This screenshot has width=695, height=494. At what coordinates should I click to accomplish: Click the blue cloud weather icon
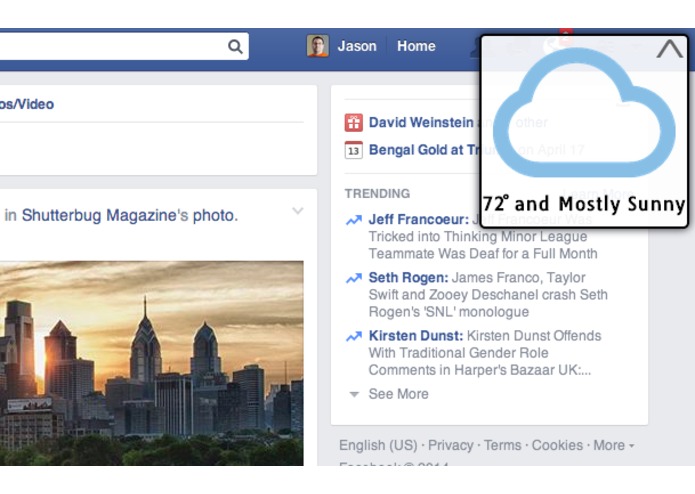pos(584,113)
